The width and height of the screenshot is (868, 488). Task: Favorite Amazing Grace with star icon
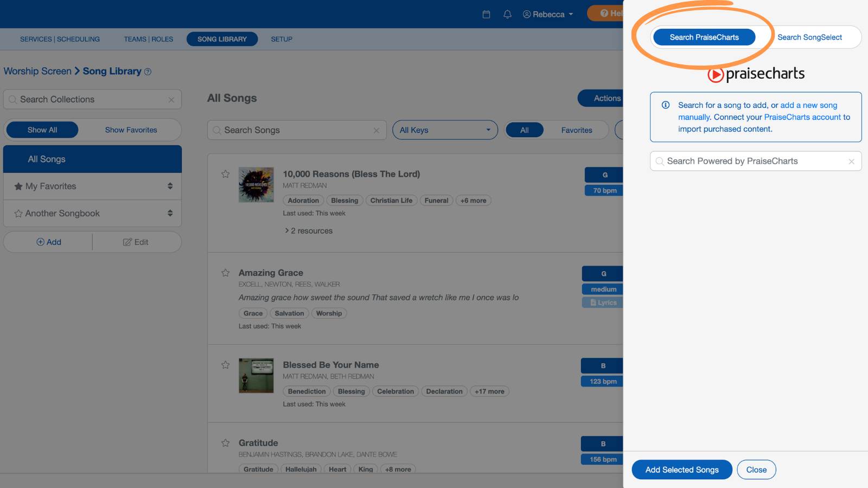pos(225,273)
